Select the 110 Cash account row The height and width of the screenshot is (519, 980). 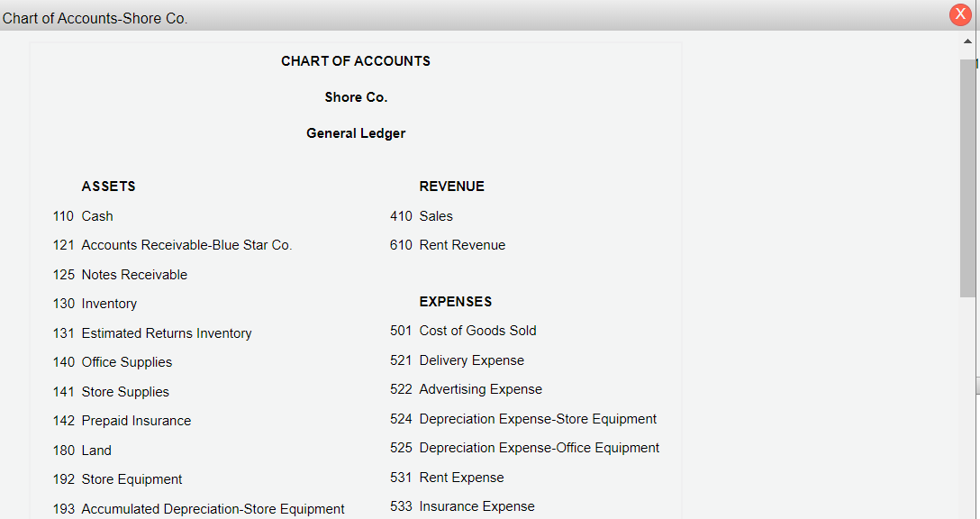click(x=83, y=216)
